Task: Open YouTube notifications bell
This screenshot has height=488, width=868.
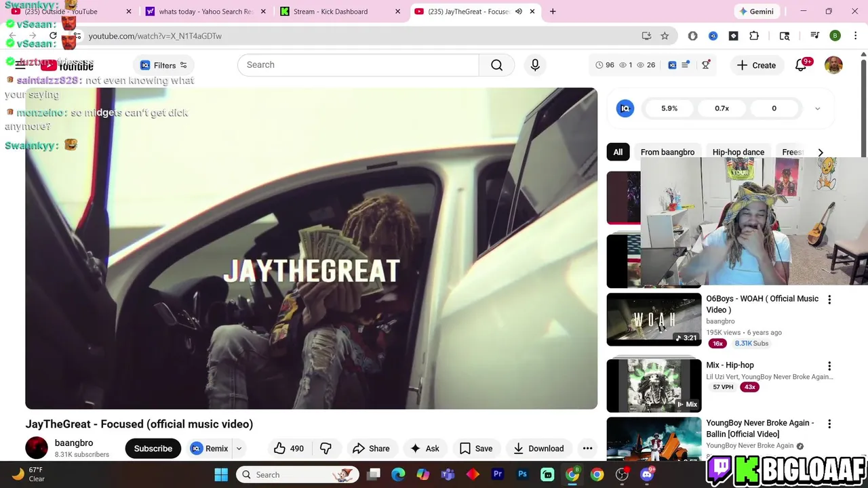Action: (x=801, y=65)
